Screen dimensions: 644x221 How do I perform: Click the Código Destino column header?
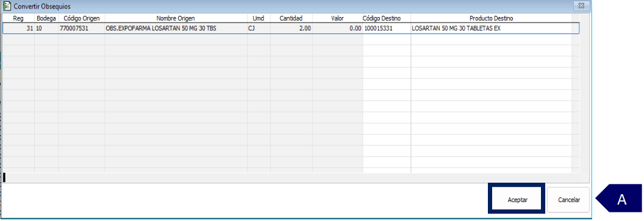(x=387, y=18)
